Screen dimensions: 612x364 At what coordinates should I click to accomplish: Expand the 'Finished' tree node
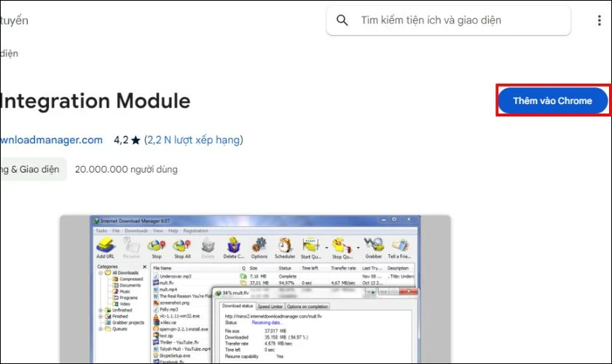tap(101, 317)
